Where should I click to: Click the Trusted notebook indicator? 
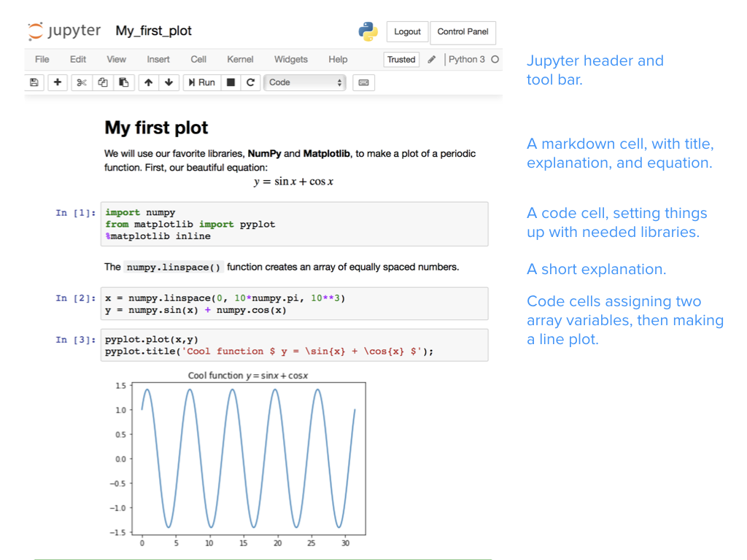pos(401,59)
